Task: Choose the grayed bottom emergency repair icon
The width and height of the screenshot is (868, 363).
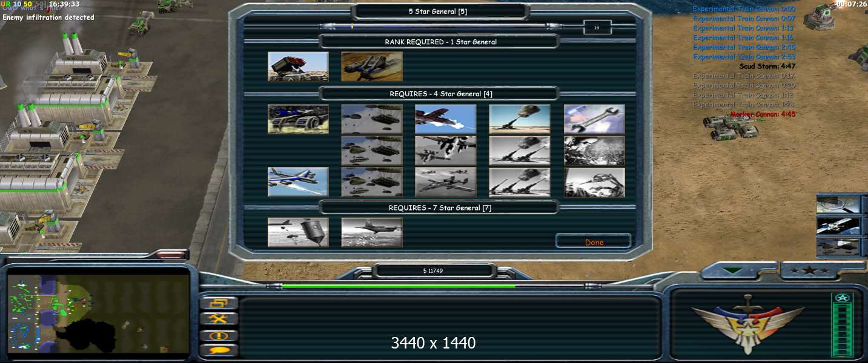Action: tap(594, 182)
